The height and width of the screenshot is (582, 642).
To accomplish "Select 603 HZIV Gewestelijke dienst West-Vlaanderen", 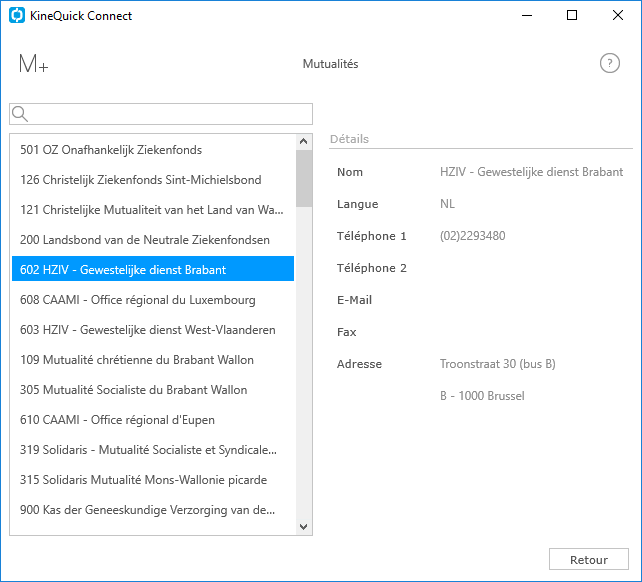I will [153, 330].
